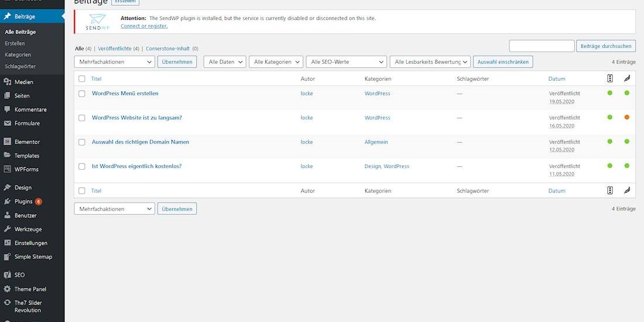
Task: Click Auswahl einschränken button
Action: tap(503, 62)
